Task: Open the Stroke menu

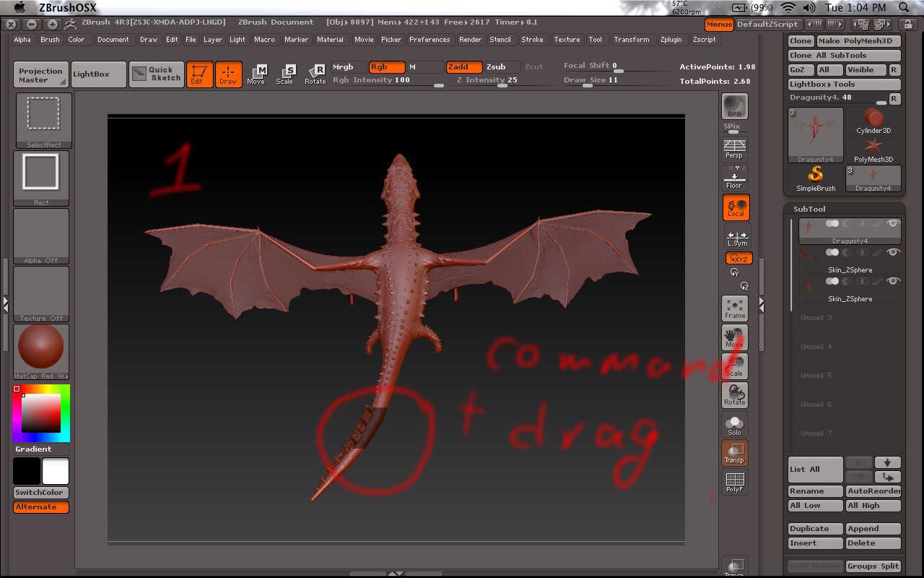Action: click(533, 40)
